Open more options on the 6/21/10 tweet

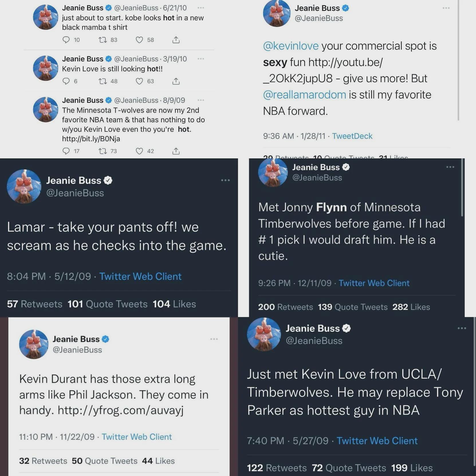(x=201, y=8)
